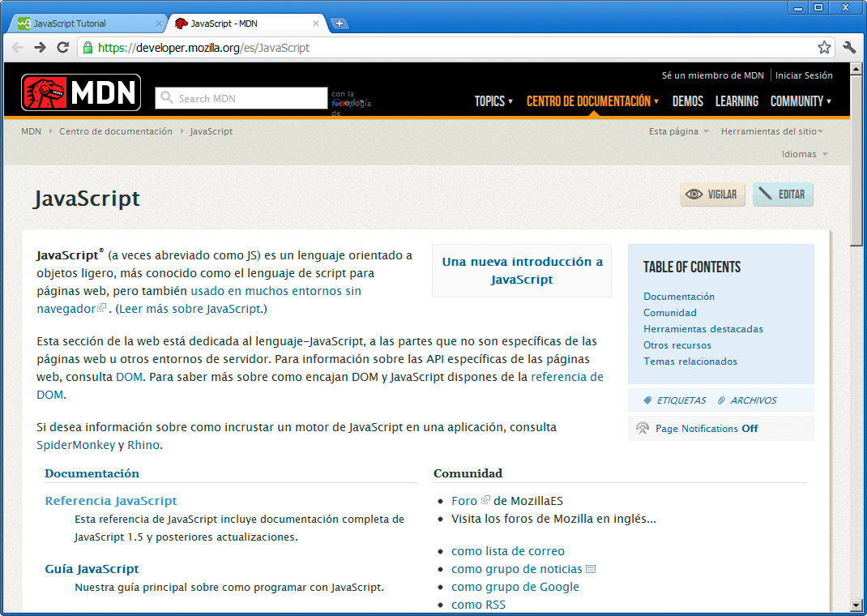Click the Editar button
Viewport: 867px width, 616px height.
(783, 194)
